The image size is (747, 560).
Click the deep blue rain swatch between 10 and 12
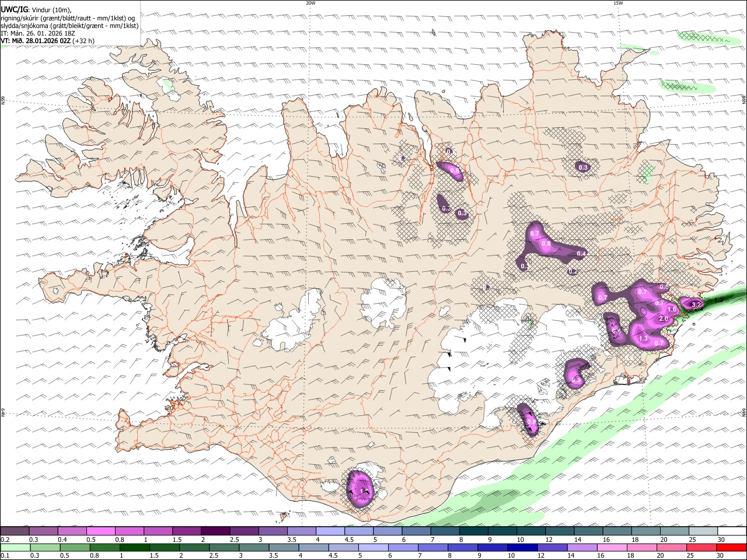pyautogui.click(x=522, y=547)
